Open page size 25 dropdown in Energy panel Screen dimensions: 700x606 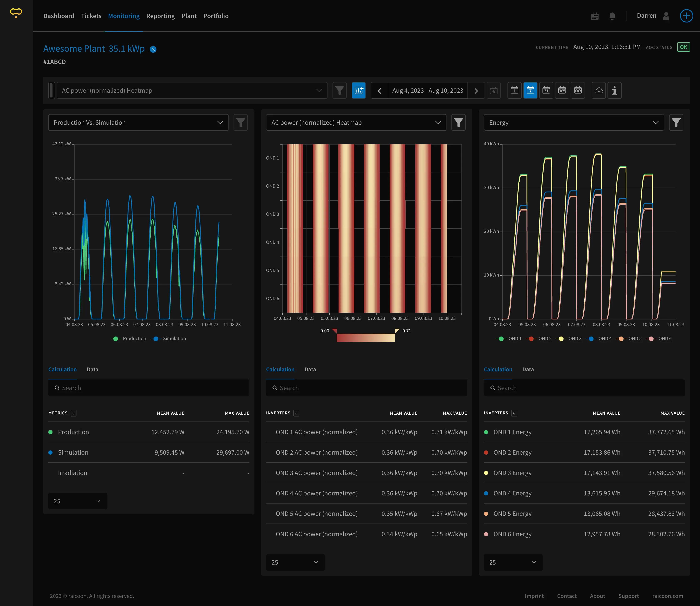[x=513, y=562]
